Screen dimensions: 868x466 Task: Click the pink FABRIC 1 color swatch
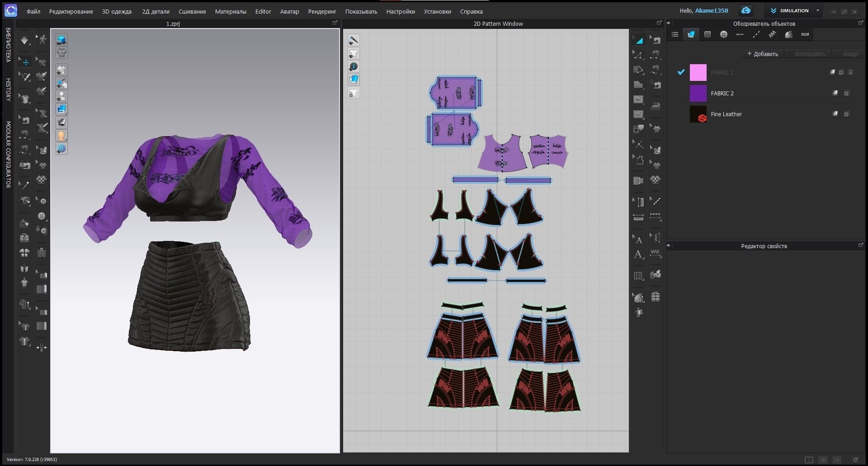698,72
